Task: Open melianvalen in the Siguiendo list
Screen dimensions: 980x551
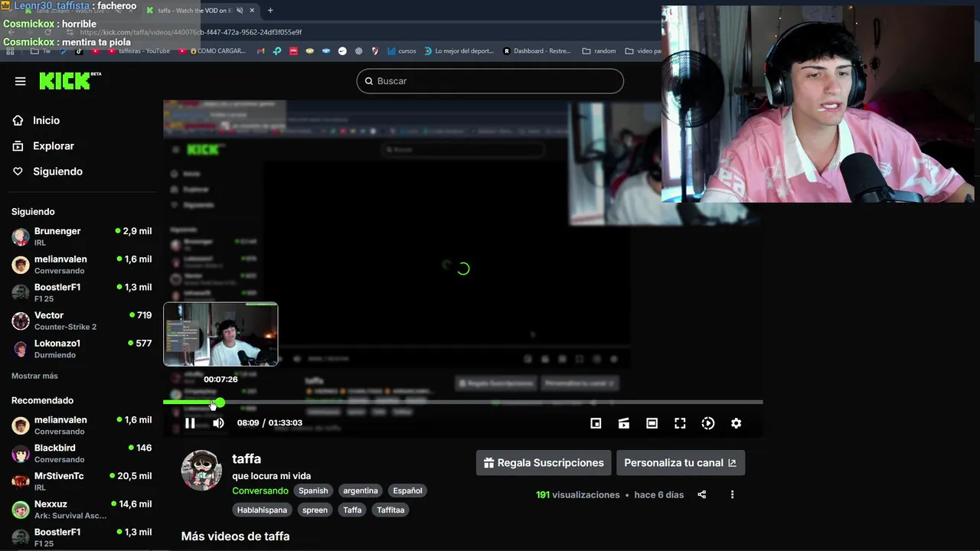Action: (x=81, y=265)
